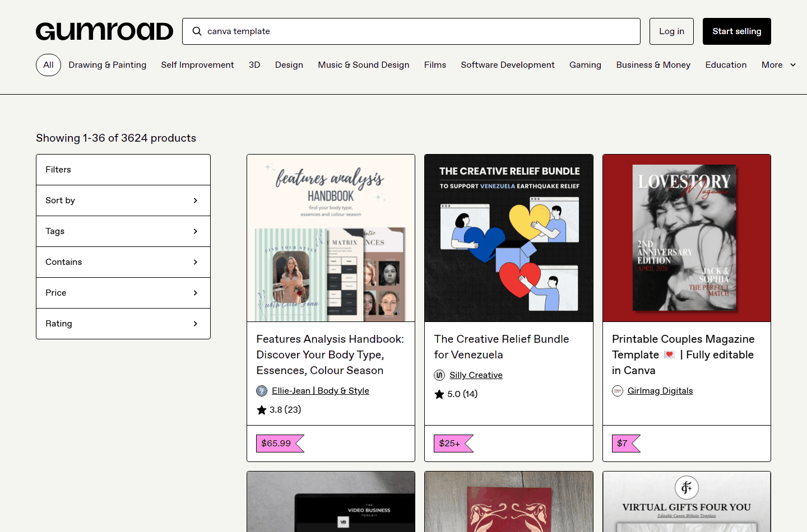Open the Silly Creative seller link
The width and height of the screenshot is (807, 532).
pos(476,375)
